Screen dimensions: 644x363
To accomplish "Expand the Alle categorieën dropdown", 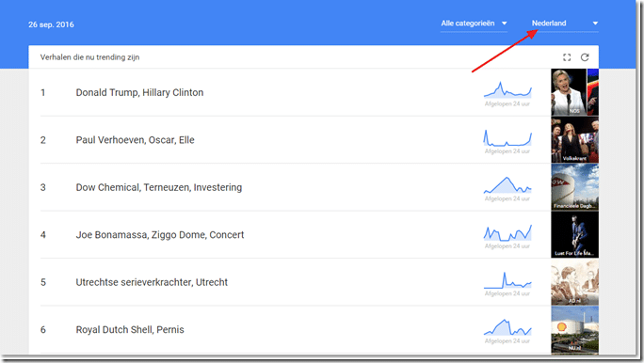I will 474,24.
